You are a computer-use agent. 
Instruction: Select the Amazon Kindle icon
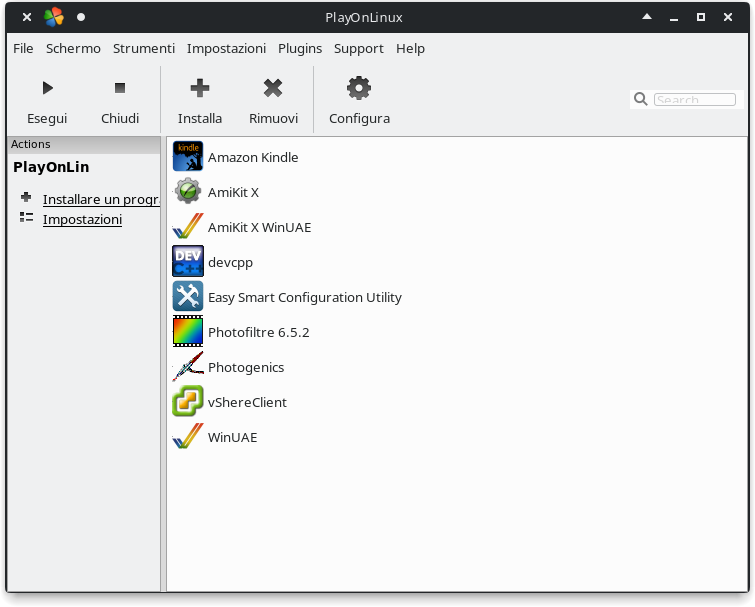pos(188,156)
